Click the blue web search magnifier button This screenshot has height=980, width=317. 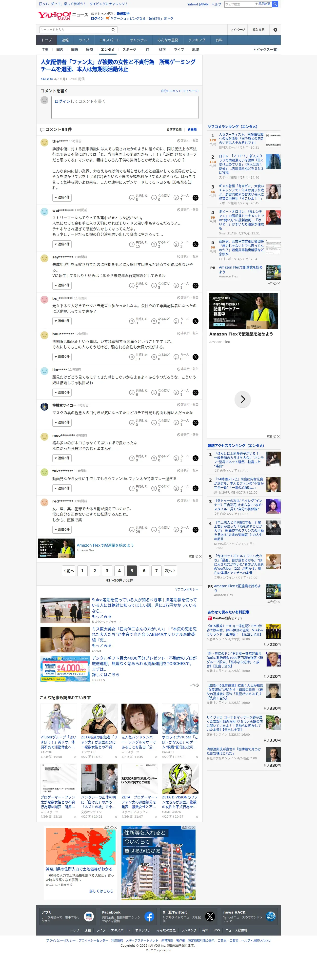(x=275, y=4)
